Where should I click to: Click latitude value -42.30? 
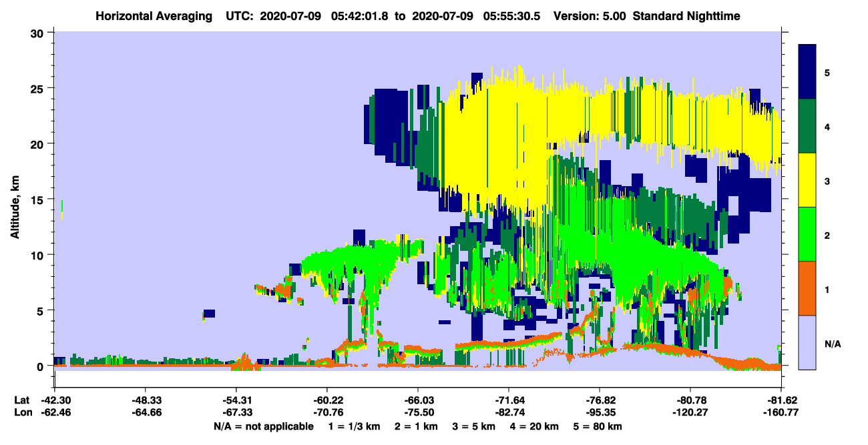click(x=54, y=400)
